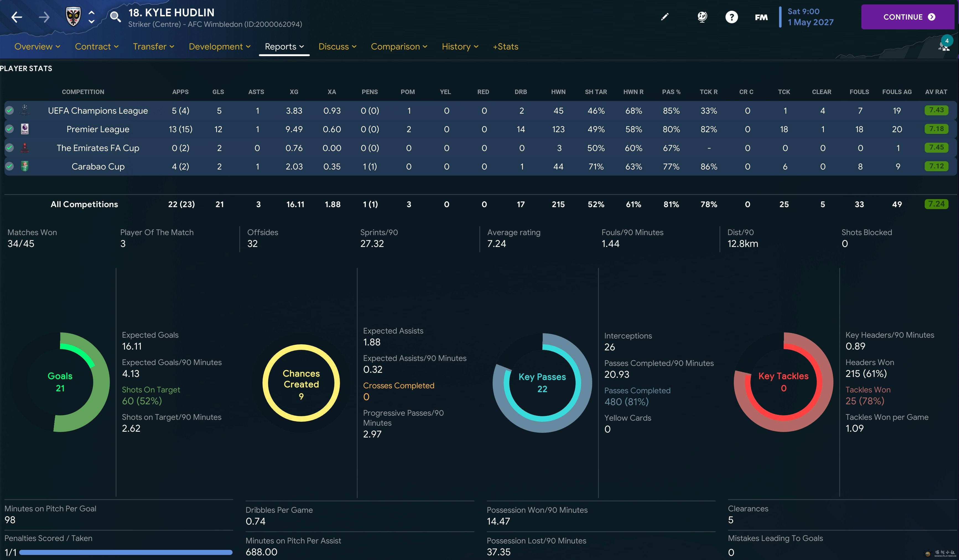Click the question mark help icon
This screenshot has height=560, width=959.
coord(731,17)
